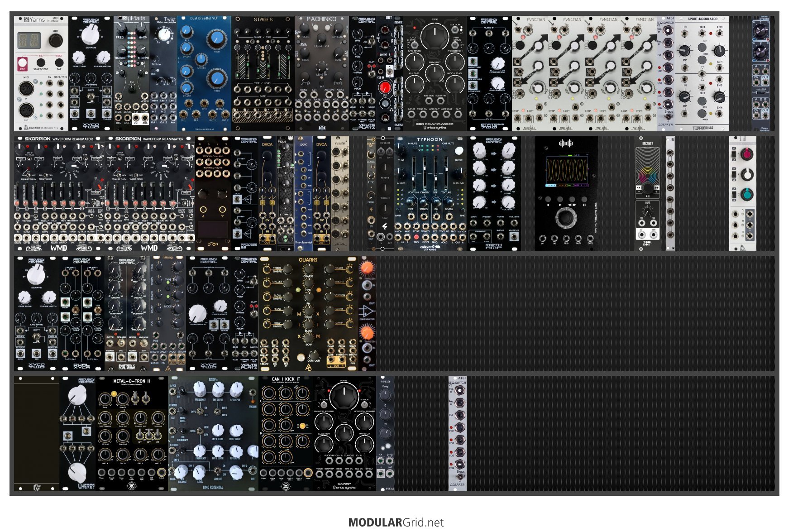Select the Sport-Modulator module
The image size is (793, 532).
click(702, 74)
